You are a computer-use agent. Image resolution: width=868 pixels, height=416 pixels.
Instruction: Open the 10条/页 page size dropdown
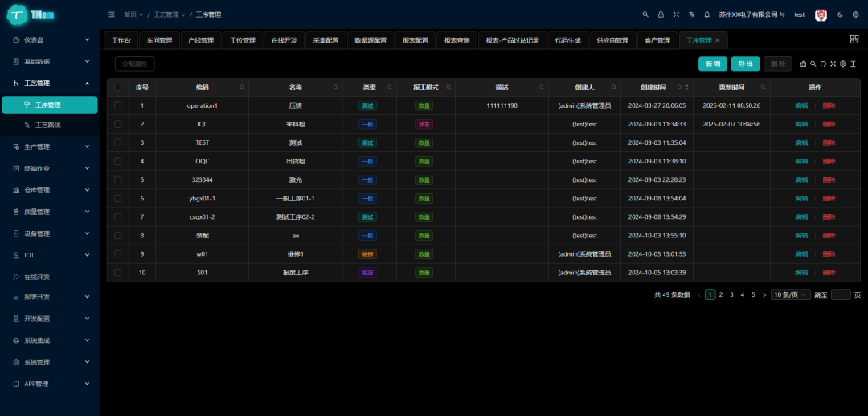791,294
